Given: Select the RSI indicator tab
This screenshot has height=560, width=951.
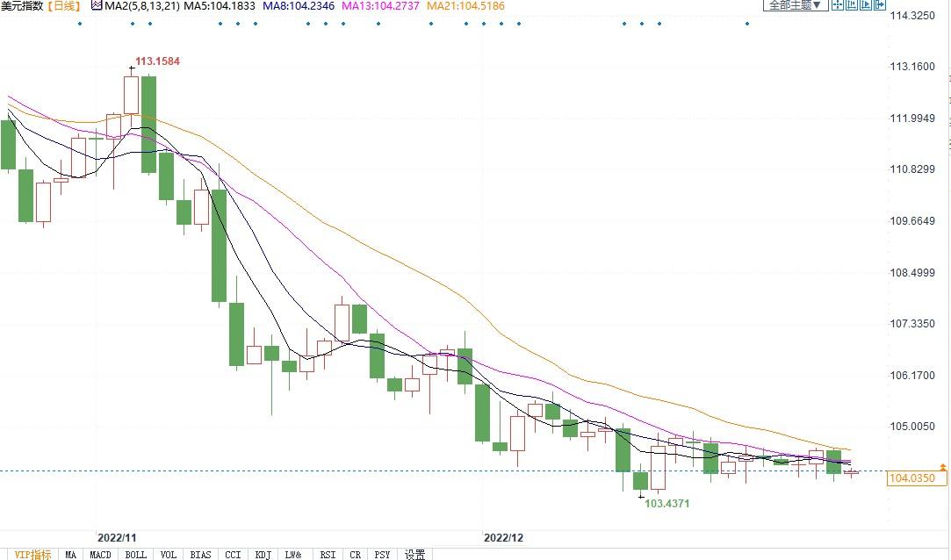Looking at the screenshot, I should click(x=327, y=554).
